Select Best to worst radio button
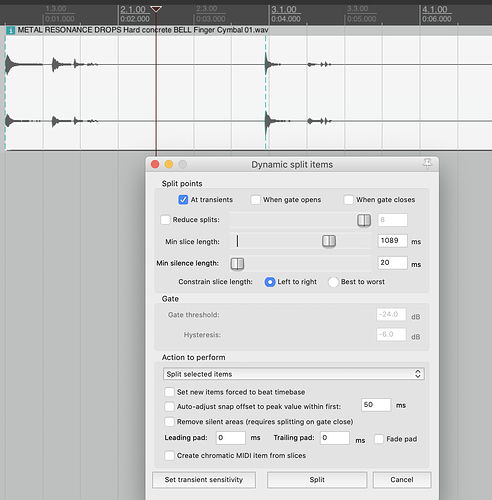This screenshot has width=492, height=500. click(x=333, y=282)
